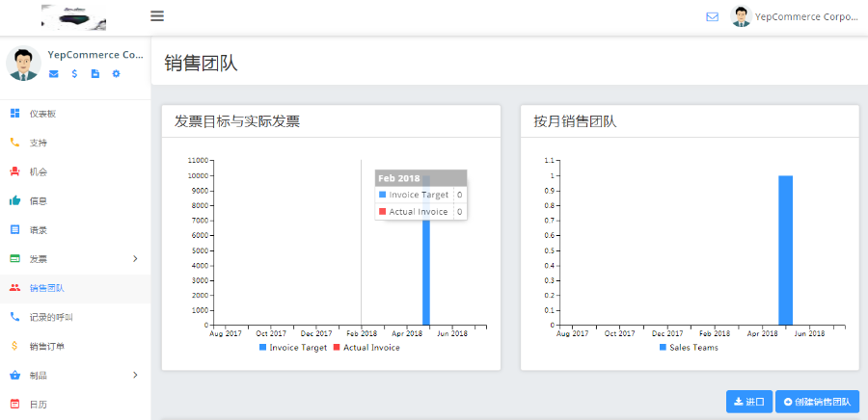Click 发票目标与实际发票 card title
Viewport: 868px width, 420px height.
pos(237,121)
